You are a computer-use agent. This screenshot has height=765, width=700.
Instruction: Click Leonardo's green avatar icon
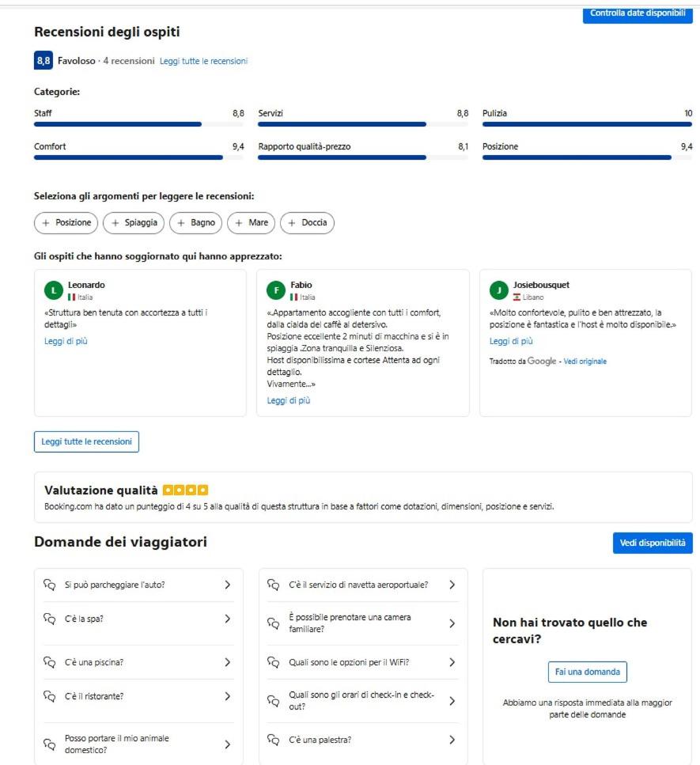[54, 290]
